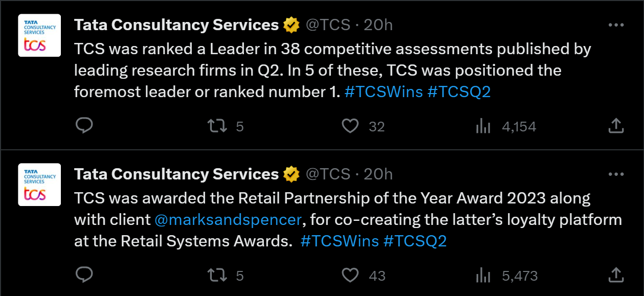Click #TCSWins hashtag in first tweet

tap(384, 92)
